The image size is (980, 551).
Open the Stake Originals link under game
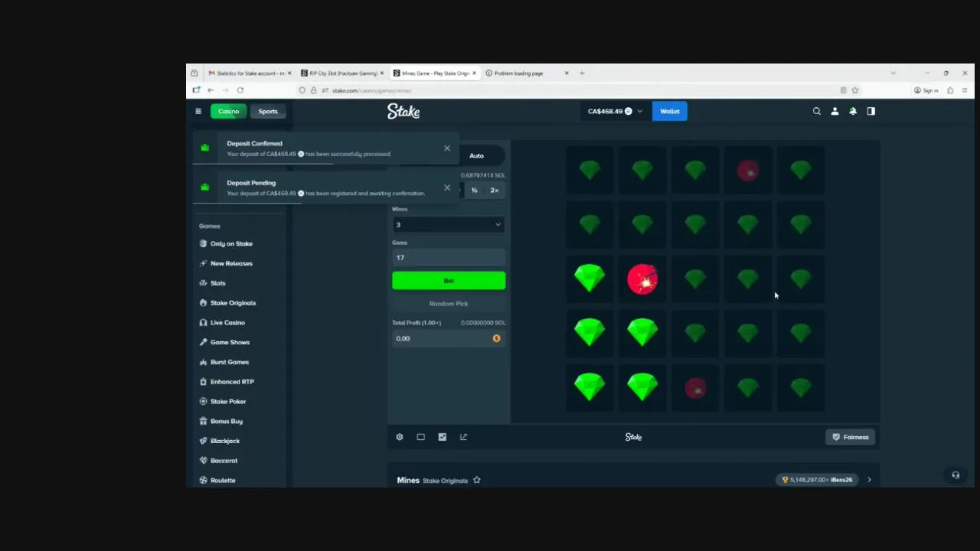point(445,481)
